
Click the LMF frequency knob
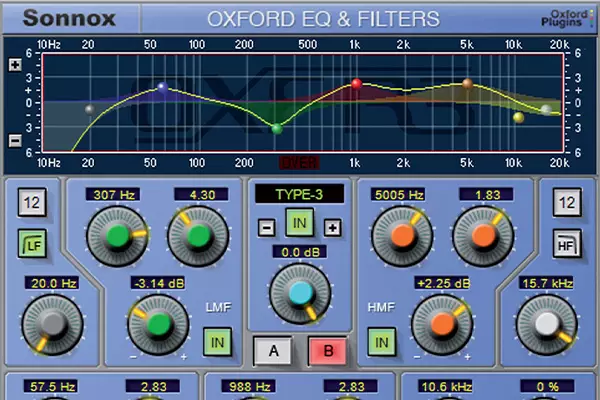click(118, 236)
